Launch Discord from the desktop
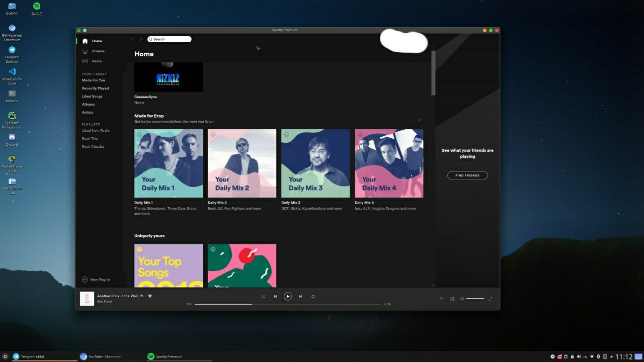Image resolution: width=644 pixels, height=362 pixels. [x=12, y=139]
